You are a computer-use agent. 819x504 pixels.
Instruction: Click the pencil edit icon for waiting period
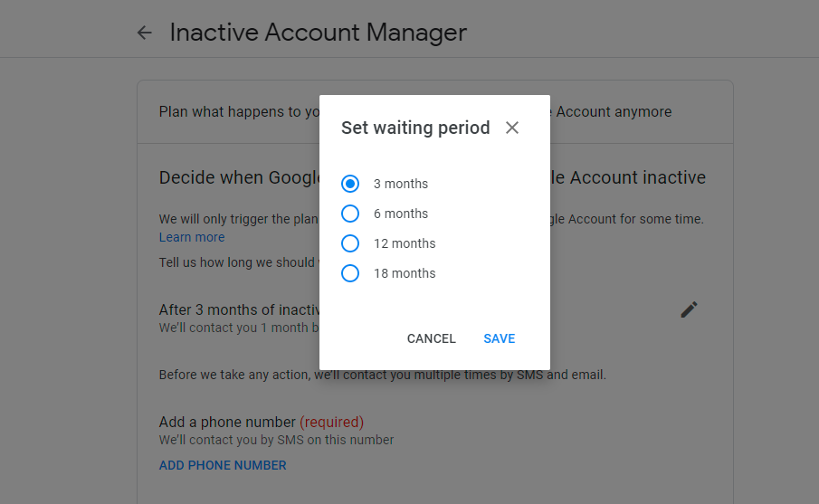pos(689,309)
